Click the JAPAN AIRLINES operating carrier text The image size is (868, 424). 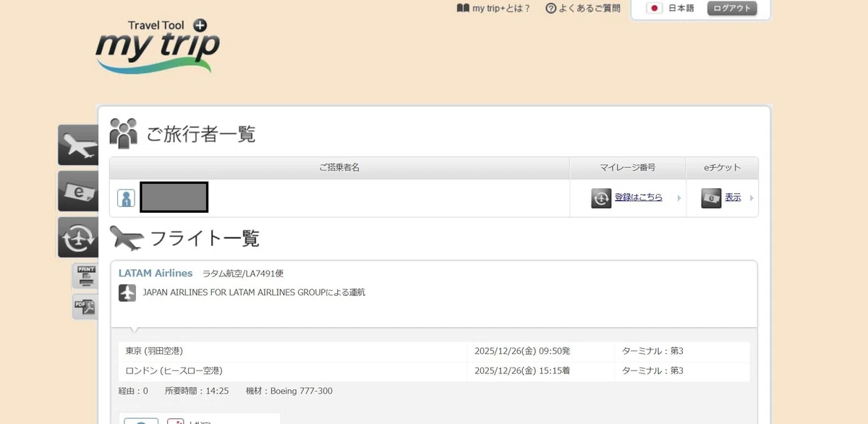254,293
